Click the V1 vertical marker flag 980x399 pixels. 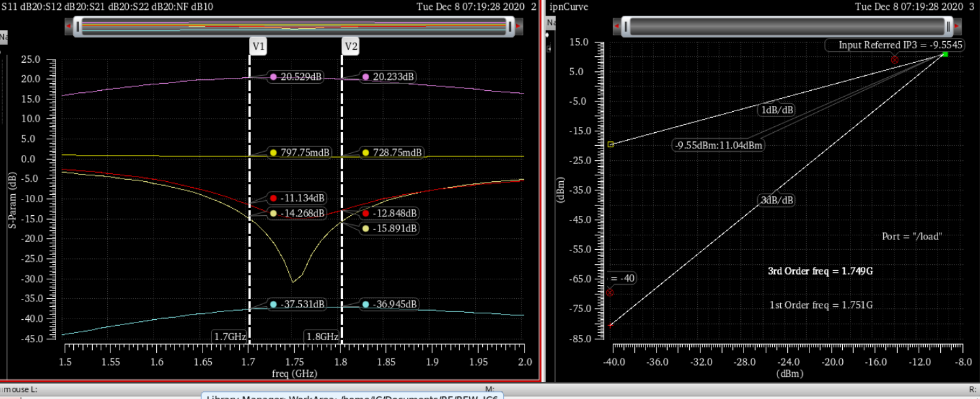coord(259,46)
